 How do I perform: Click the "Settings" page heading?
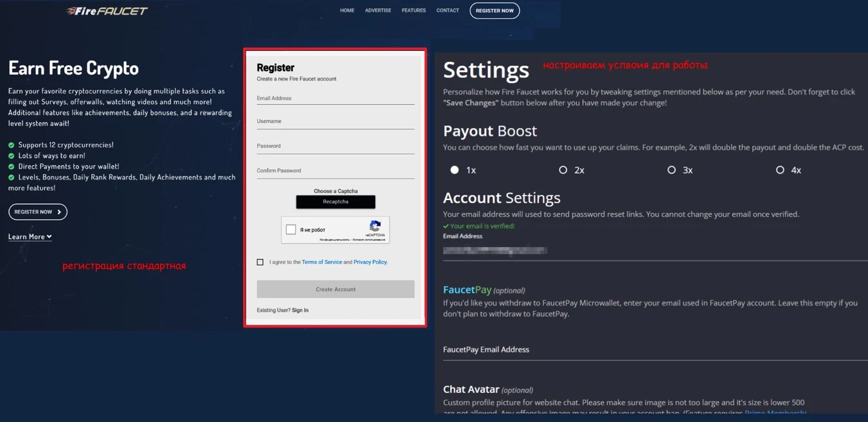point(486,69)
